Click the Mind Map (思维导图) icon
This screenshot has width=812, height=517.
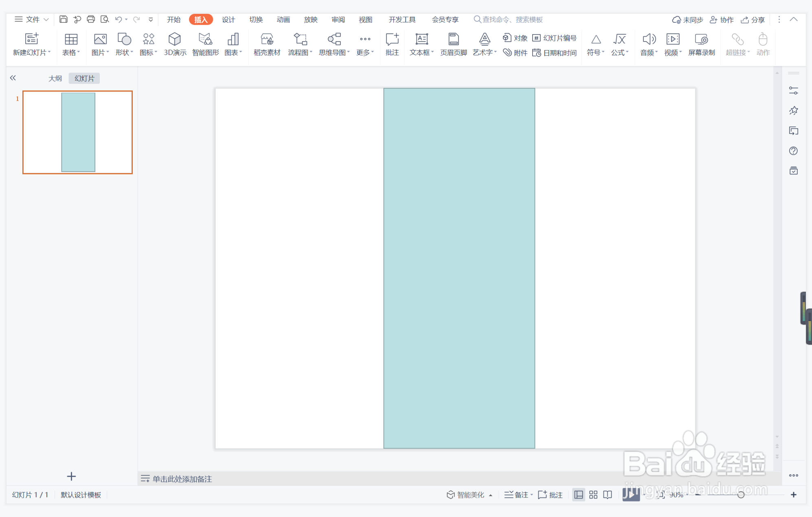pos(334,39)
